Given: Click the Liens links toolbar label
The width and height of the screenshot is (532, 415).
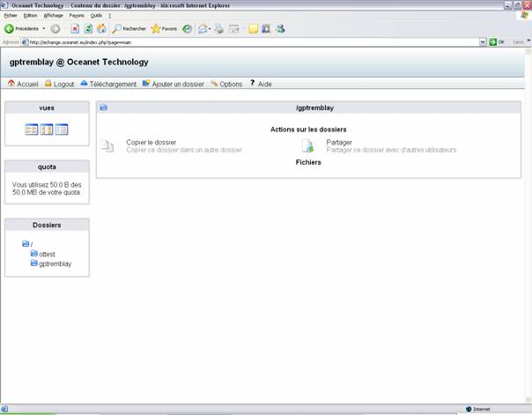Looking at the screenshot, I should click(518, 42).
